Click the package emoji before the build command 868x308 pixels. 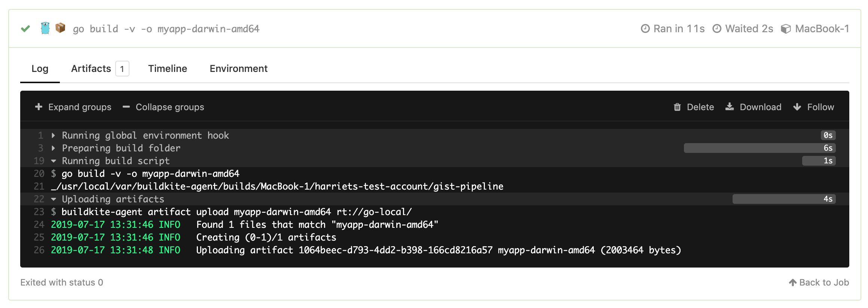[x=60, y=28]
